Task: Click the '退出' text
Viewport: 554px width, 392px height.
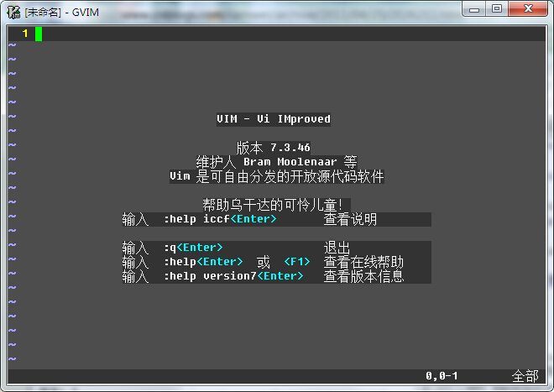Action: coord(337,248)
